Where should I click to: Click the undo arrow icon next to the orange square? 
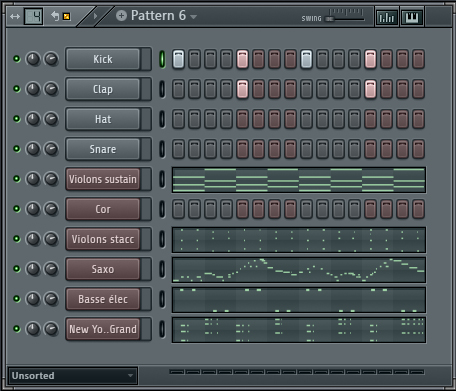tap(55, 16)
